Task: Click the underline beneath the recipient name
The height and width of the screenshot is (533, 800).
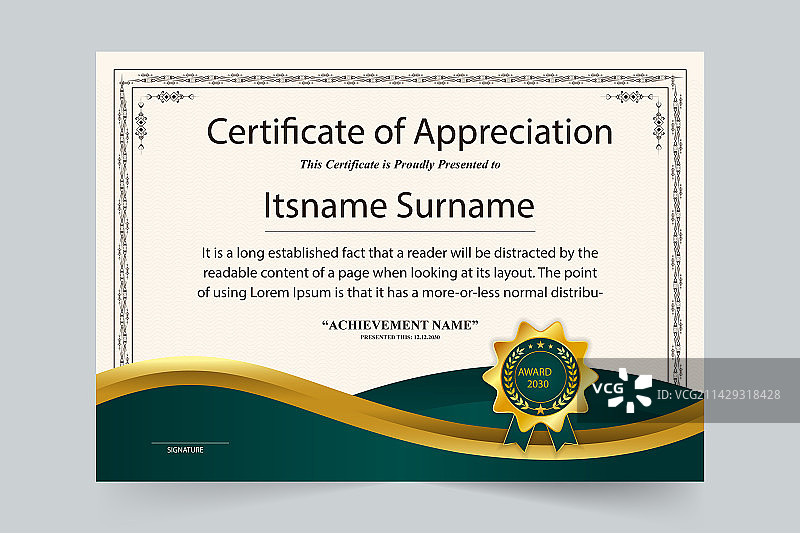Action: (x=399, y=231)
